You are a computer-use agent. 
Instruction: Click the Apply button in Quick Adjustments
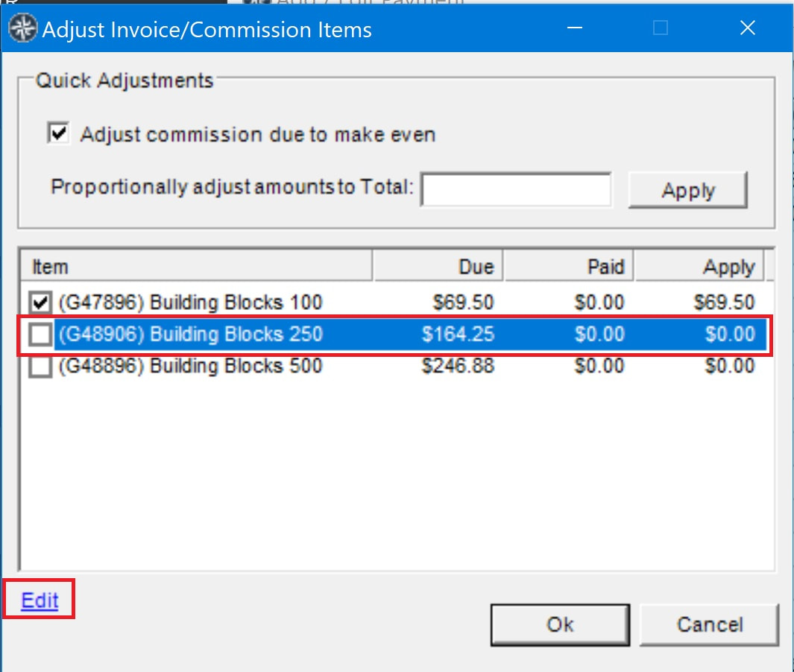687,190
